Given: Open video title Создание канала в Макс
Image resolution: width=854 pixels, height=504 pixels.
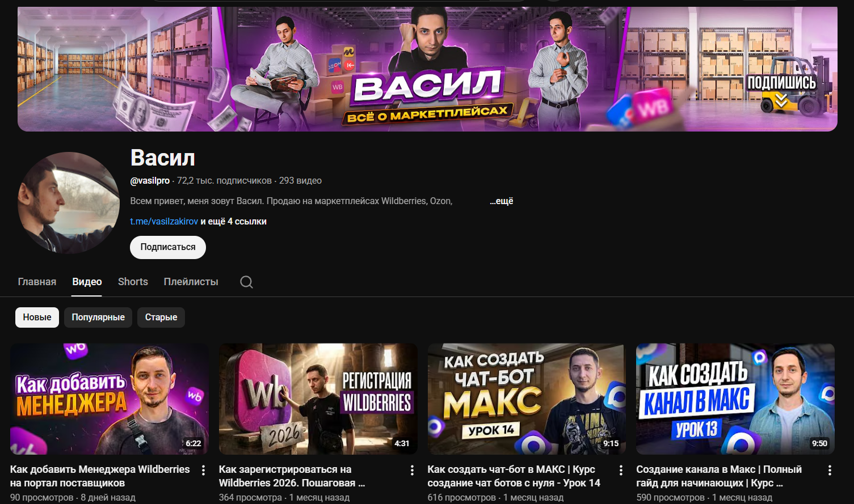Looking at the screenshot, I should pyautogui.click(x=719, y=476).
